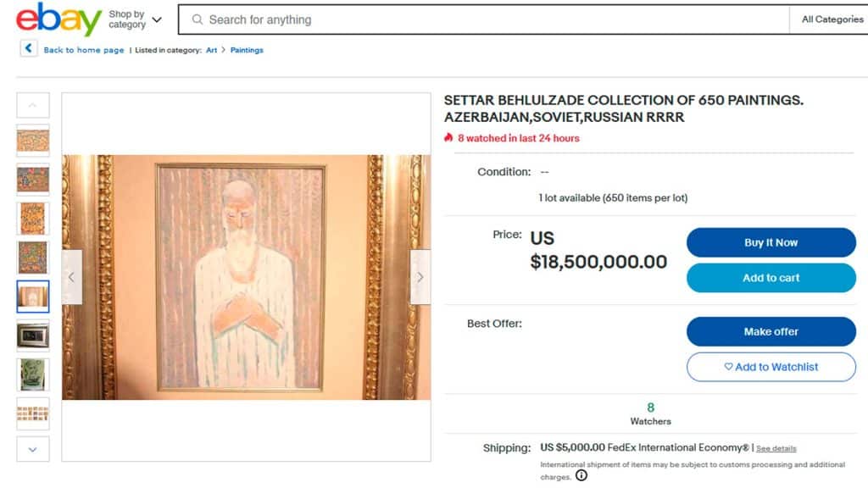Click the back arrow beside Back to home page
Viewport: 868px width, 488px height.
[x=28, y=49]
